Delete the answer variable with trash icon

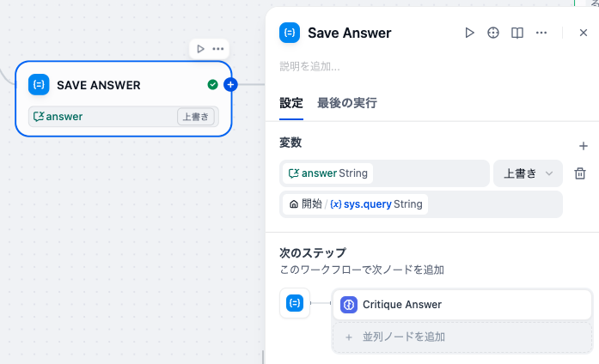pos(580,173)
